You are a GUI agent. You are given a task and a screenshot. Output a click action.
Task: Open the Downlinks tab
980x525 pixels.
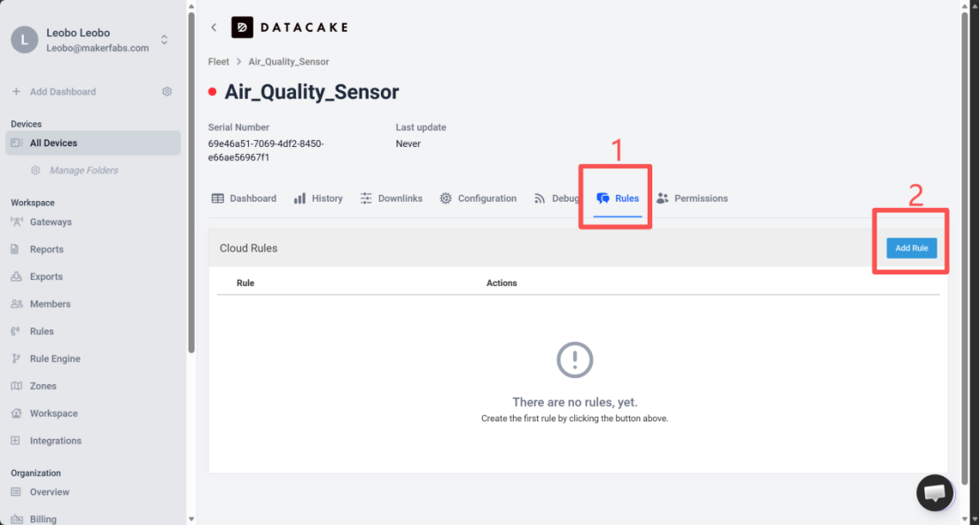point(392,198)
